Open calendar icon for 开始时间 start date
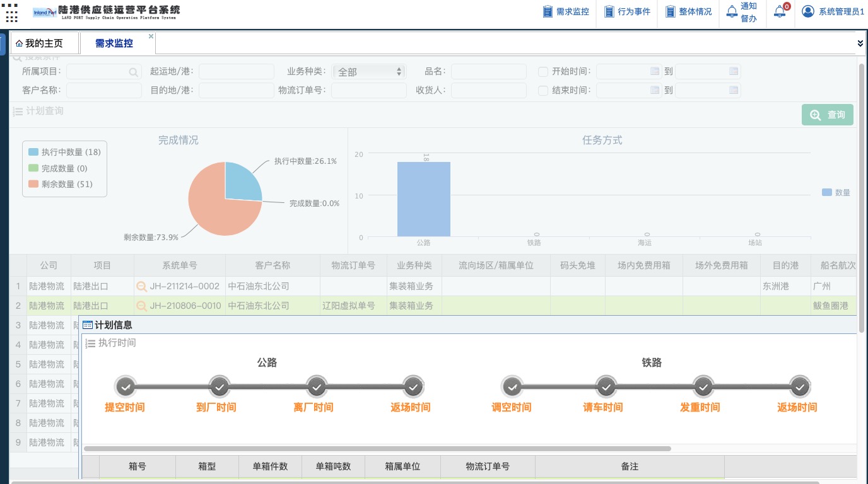The height and width of the screenshot is (484, 868). point(655,71)
